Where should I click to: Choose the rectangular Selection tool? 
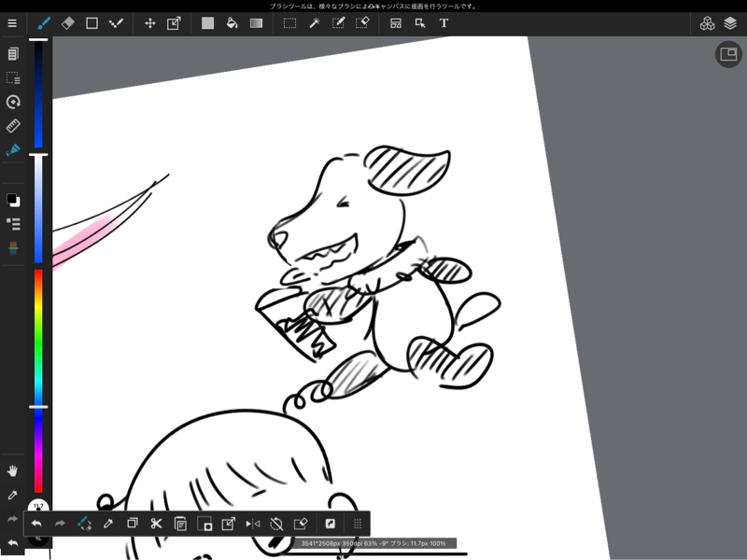[x=289, y=23]
